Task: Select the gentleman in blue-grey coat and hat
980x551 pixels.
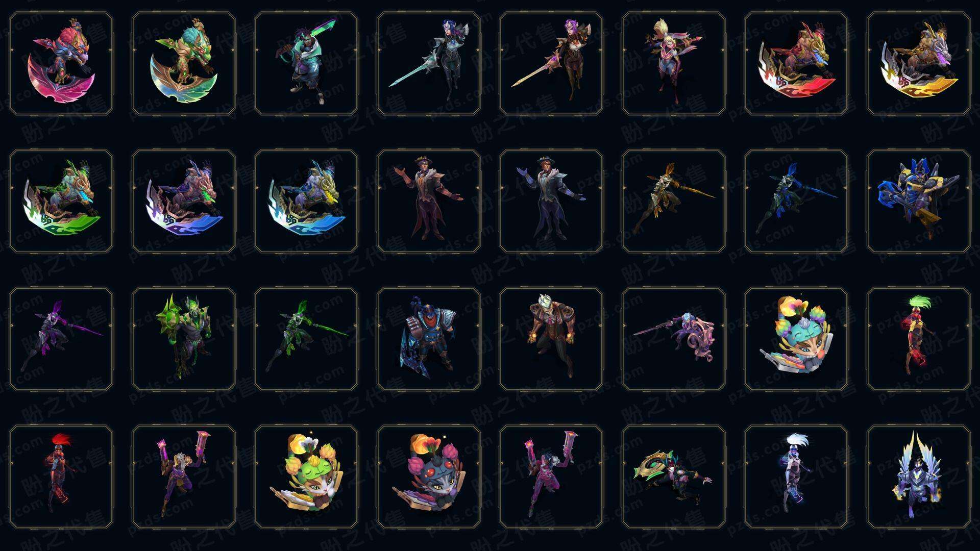Action: 551,201
